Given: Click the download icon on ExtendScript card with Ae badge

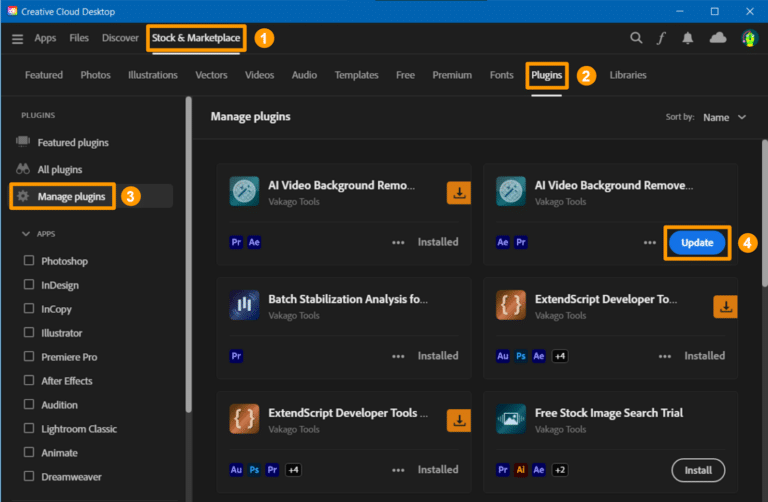Looking at the screenshot, I should pos(725,307).
